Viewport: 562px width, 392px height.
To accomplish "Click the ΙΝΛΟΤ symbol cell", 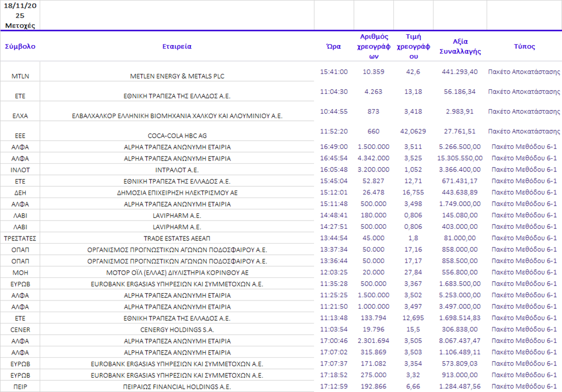I will [x=20, y=170].
